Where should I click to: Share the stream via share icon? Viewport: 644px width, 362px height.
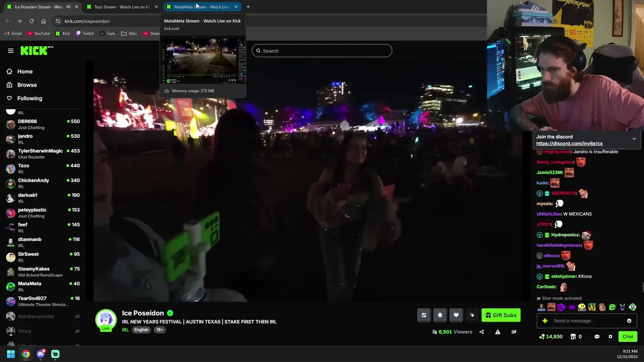(x=481, y=332)
